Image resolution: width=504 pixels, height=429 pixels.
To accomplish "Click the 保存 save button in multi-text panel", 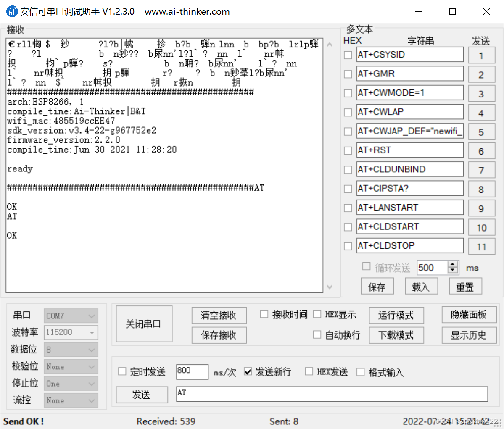I will pos(377,286).
